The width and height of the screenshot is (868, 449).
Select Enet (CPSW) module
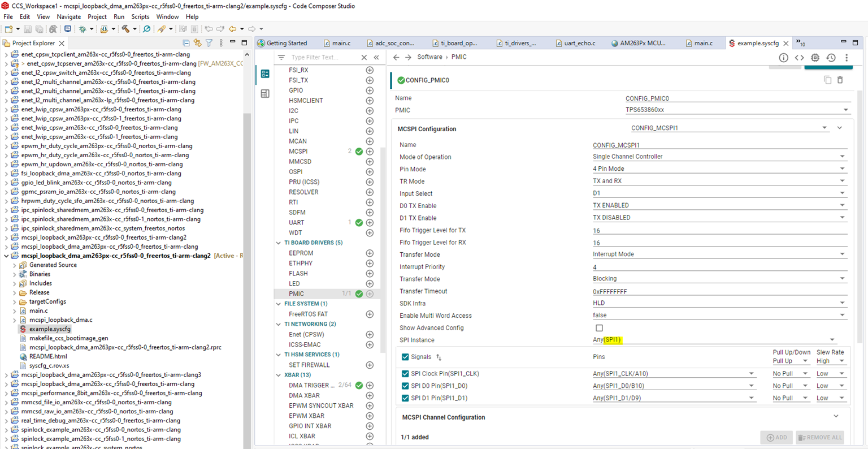point(306,335)
